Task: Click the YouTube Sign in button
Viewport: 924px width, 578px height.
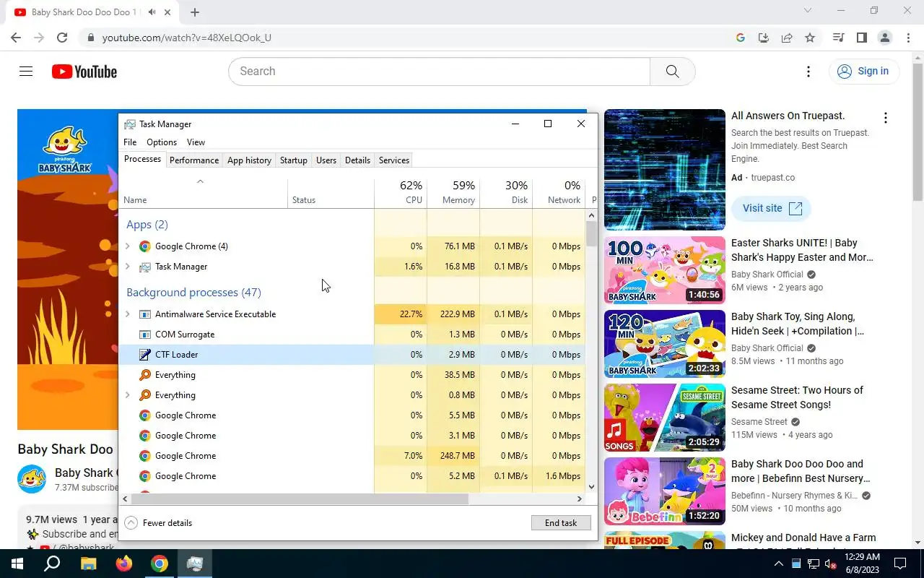Action: tap(863, 72)
